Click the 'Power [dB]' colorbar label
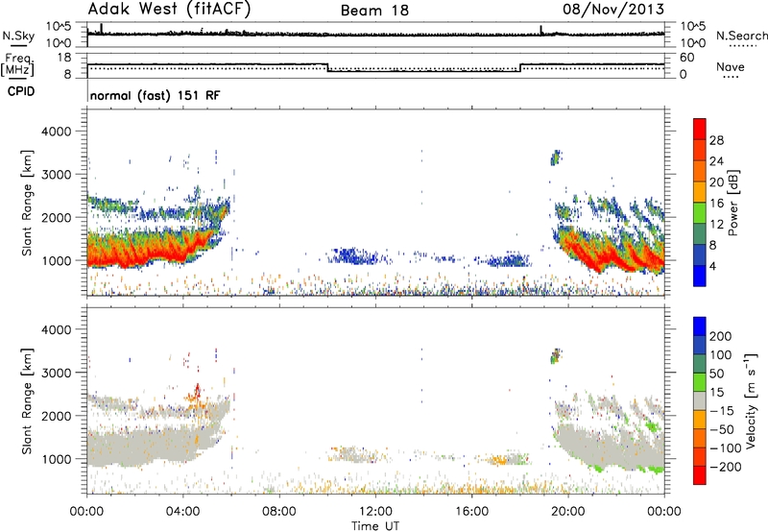768x532 pixels. coord(732,203)
